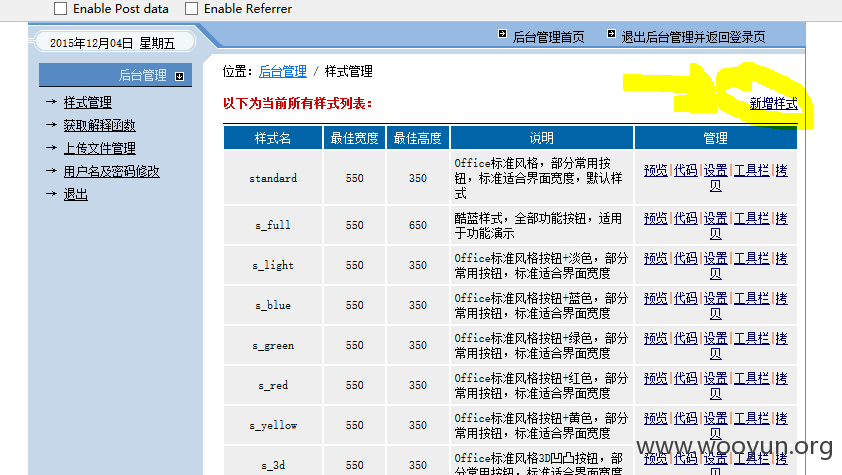
Task: Open 工具栏 for the s_green style
Action: click(751, 338)
